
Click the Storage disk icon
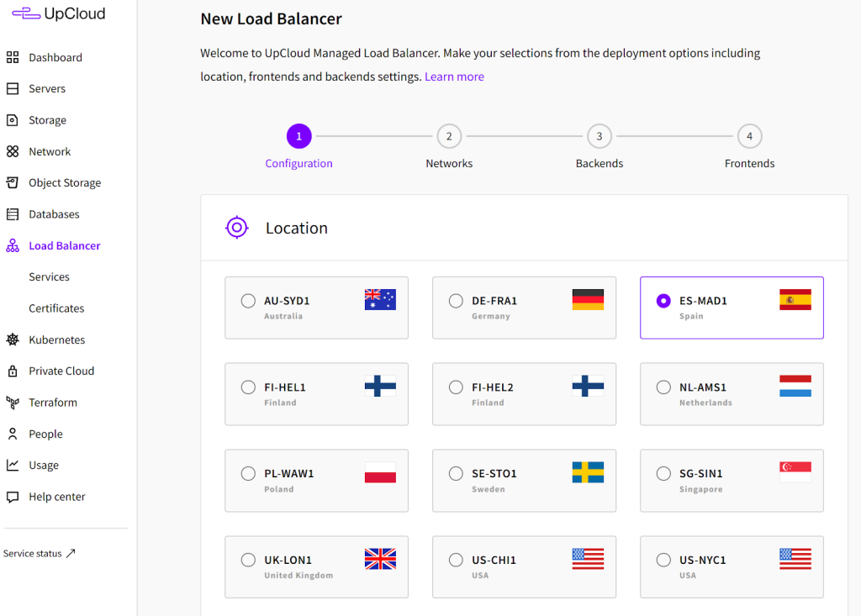click(x=13, y=120)
